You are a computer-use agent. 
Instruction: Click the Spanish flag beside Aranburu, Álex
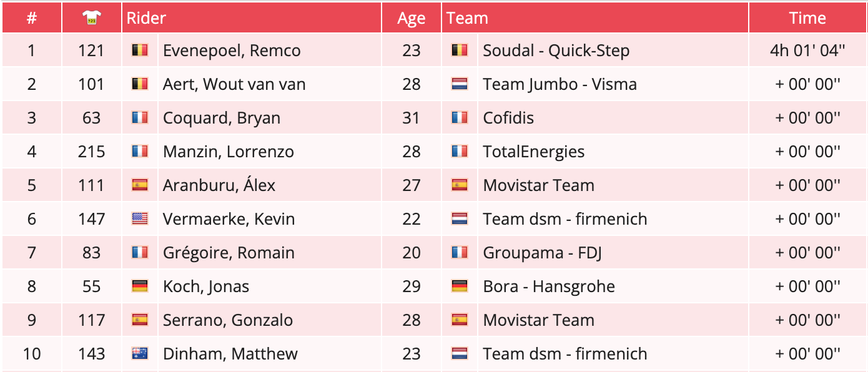pos(139,185)
